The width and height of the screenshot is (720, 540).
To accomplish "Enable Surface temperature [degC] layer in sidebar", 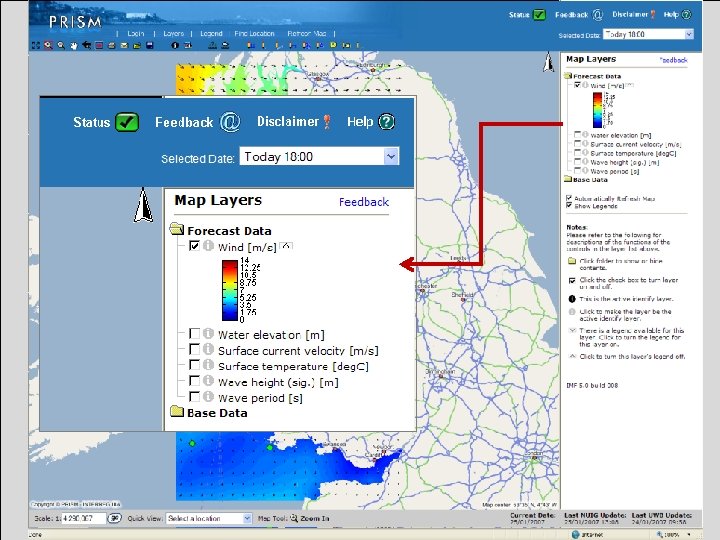I will (578, 152).
